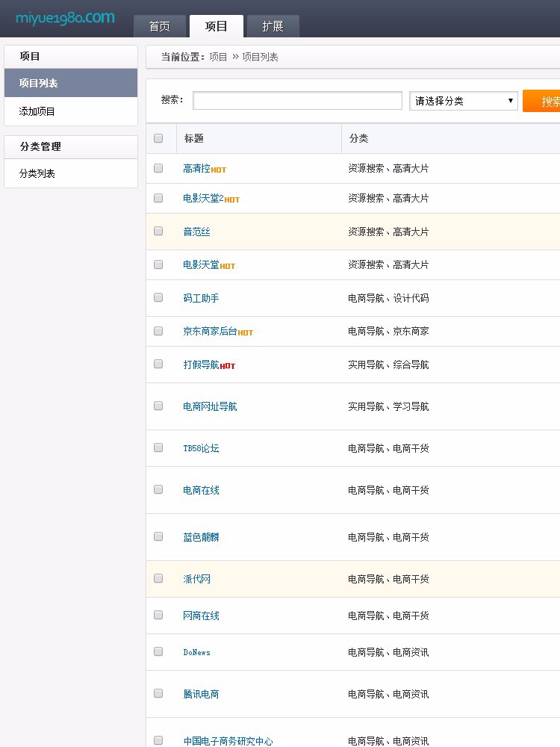
Task: Check the box for 音范丝
Action: [158, 231]
